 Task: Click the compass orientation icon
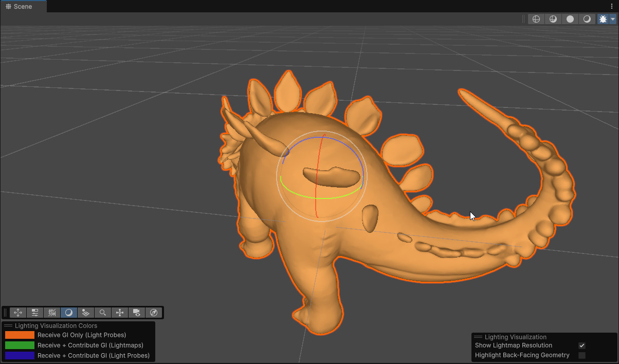point(154,313)
